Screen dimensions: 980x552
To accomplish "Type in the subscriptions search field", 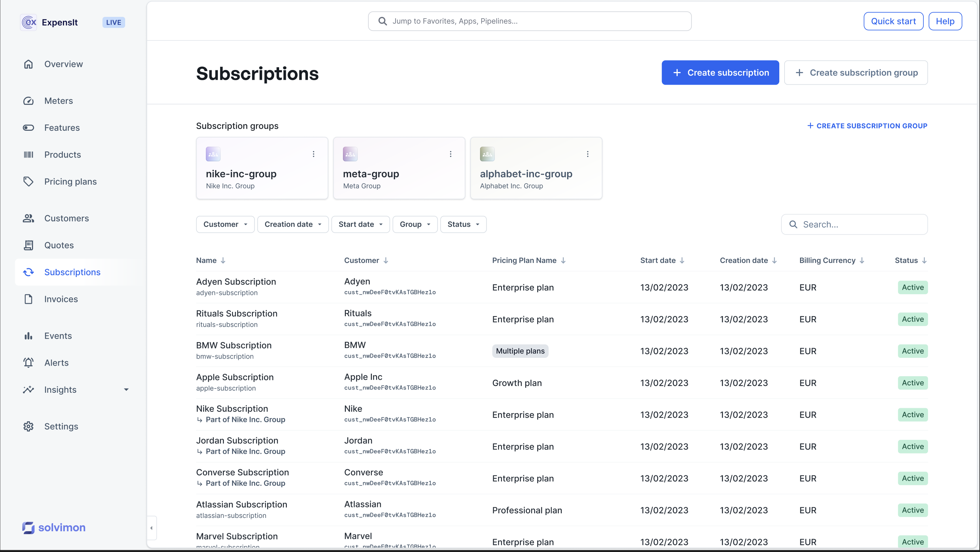I will point(854,224).
